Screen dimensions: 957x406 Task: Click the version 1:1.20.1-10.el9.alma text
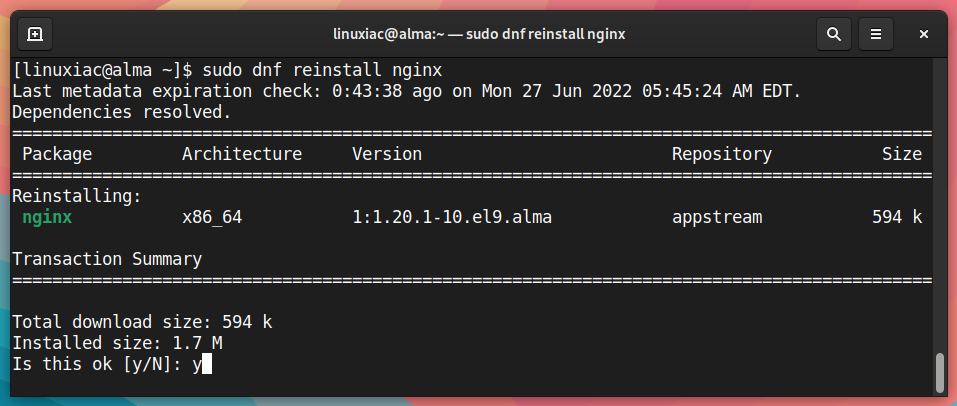(452, 217)
